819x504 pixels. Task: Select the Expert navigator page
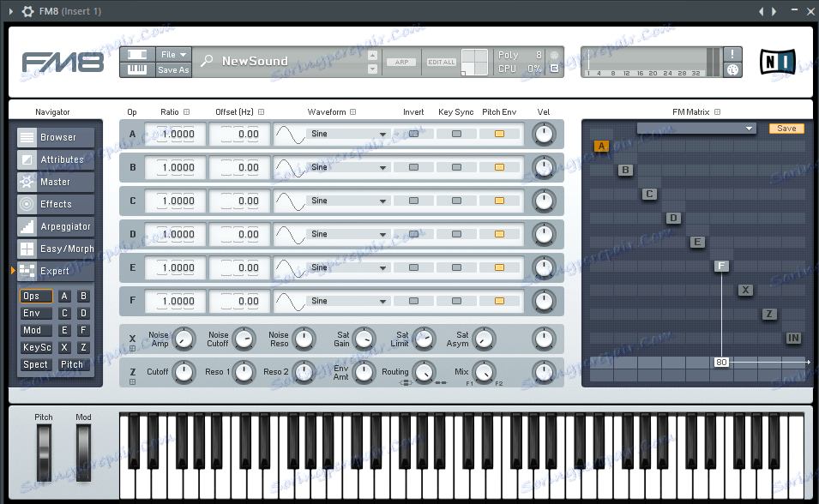pos(56,271)
